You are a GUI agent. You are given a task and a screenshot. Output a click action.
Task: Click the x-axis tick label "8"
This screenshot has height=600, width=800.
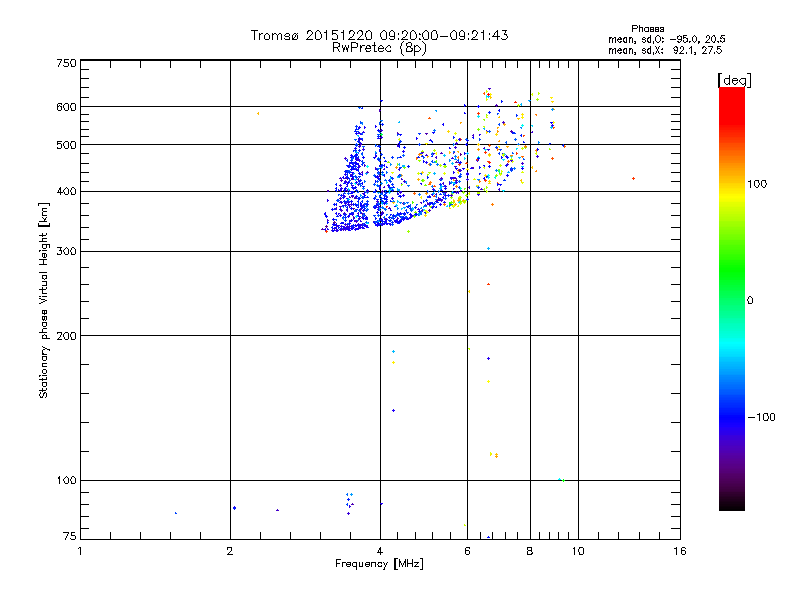530,551
